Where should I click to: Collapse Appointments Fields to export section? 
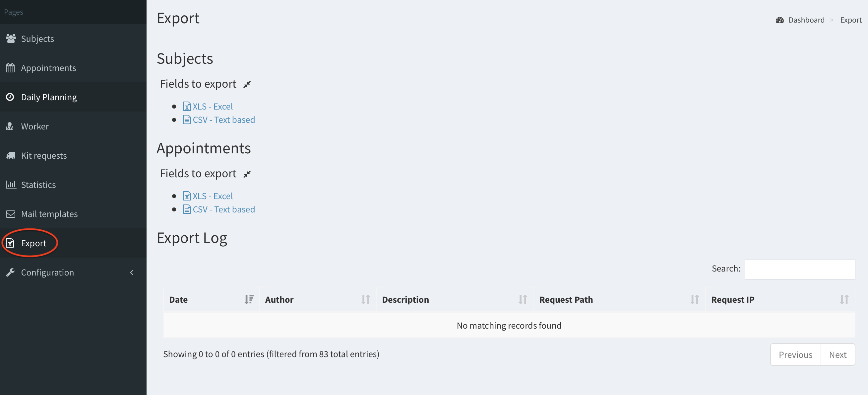(x=247, y=174)
